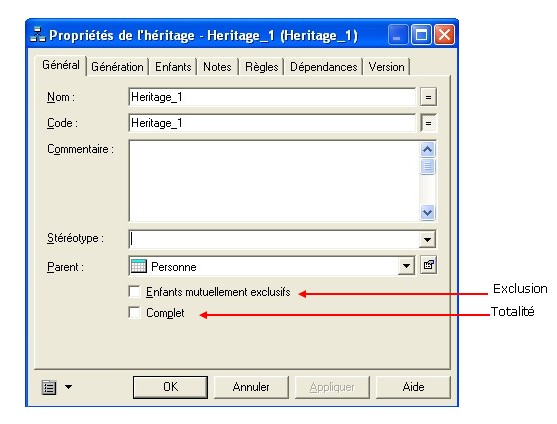Click the properties list icon at bottom left
This screenshot has height=424, width=557.
(x=49, y=387)
